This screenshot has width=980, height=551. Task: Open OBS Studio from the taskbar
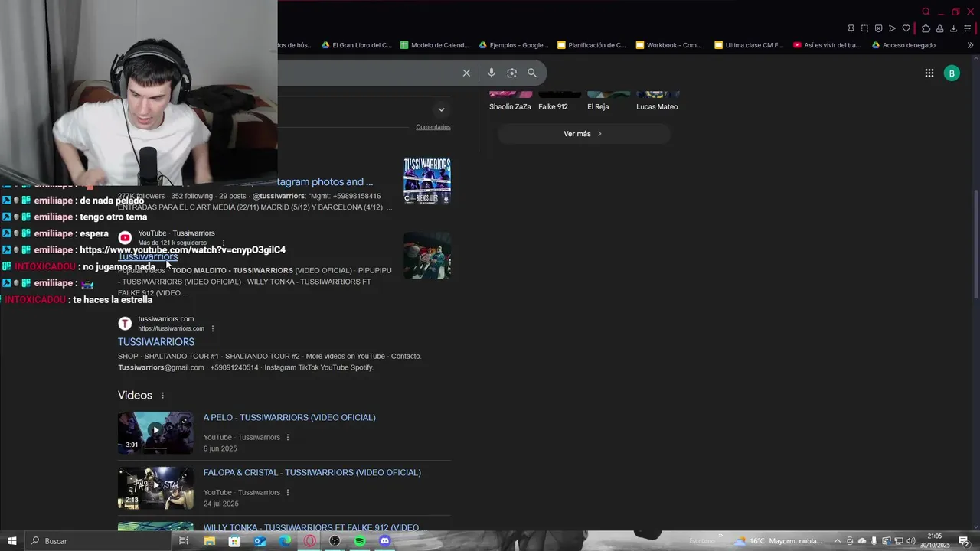tap(335, 541)
